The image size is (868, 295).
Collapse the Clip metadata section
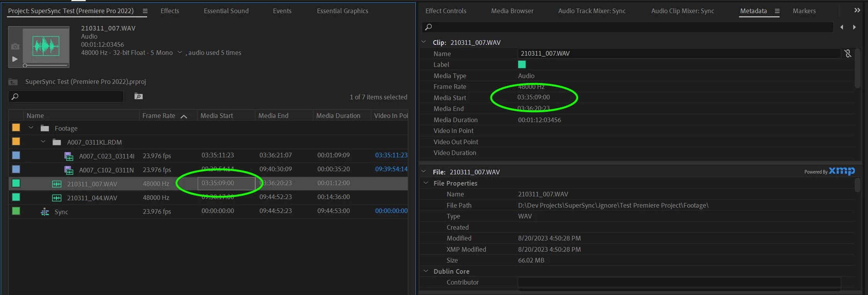coord(424,42)
